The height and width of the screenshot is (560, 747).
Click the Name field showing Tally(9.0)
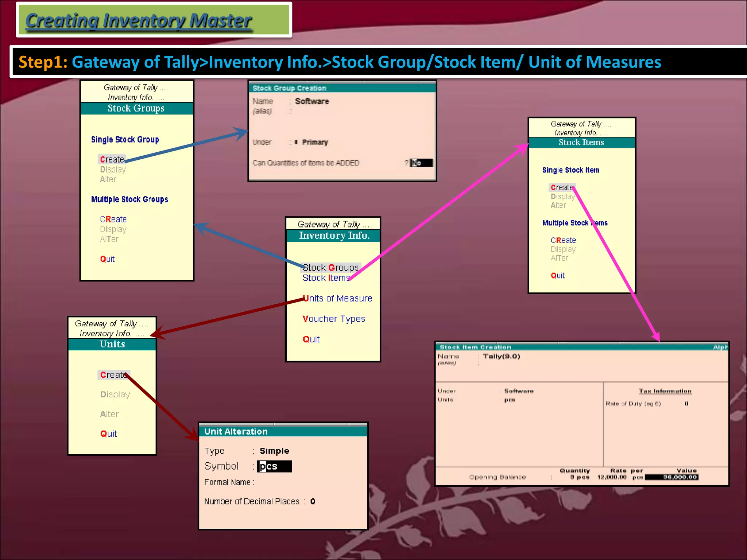point(501,356)
